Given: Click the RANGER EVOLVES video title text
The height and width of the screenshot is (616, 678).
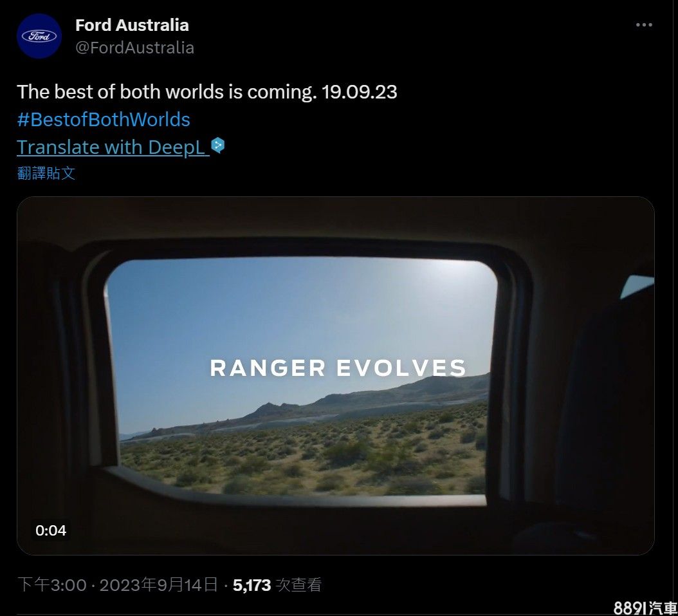Looking at the screenshot, I should pos(338,368).
